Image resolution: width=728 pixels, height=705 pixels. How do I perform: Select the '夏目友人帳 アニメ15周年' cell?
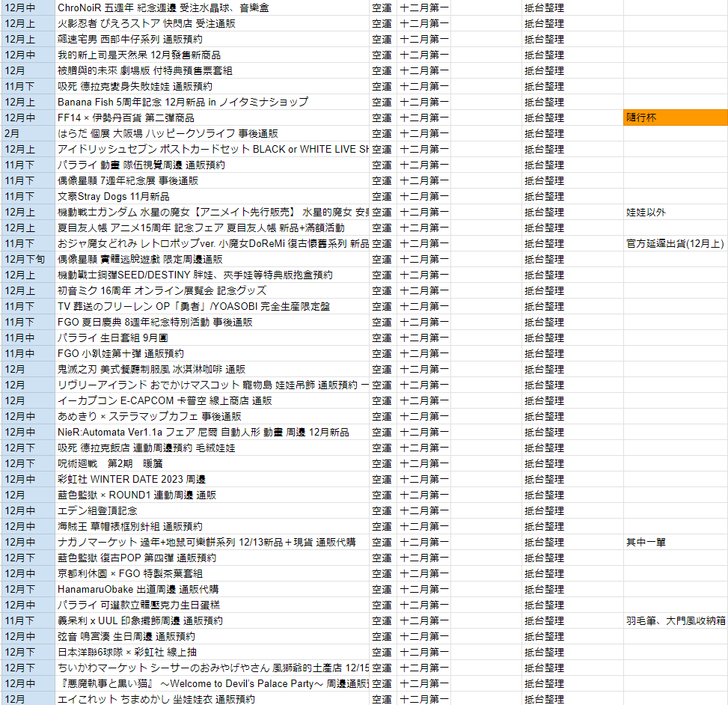point(212,228)
